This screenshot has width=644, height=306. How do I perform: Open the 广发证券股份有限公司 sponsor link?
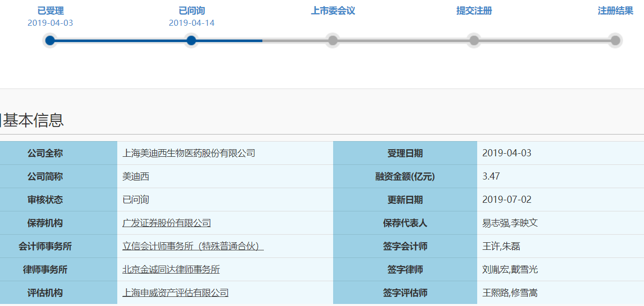167,223
